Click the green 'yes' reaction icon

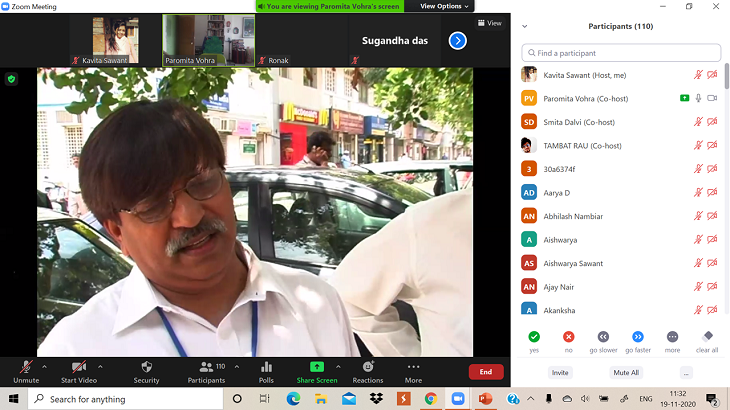point(534,337)
